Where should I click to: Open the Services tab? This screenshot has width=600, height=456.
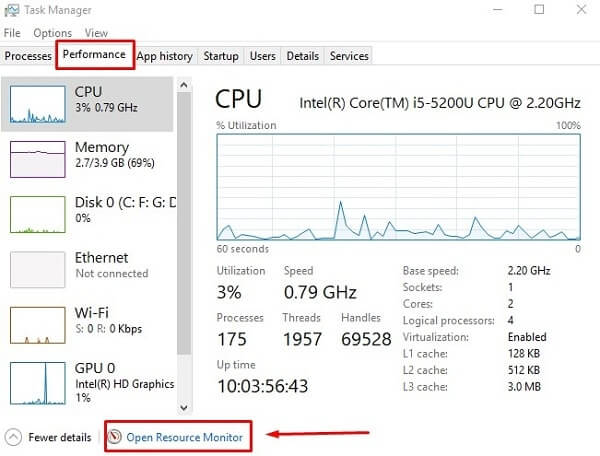[x=349, y=56]
